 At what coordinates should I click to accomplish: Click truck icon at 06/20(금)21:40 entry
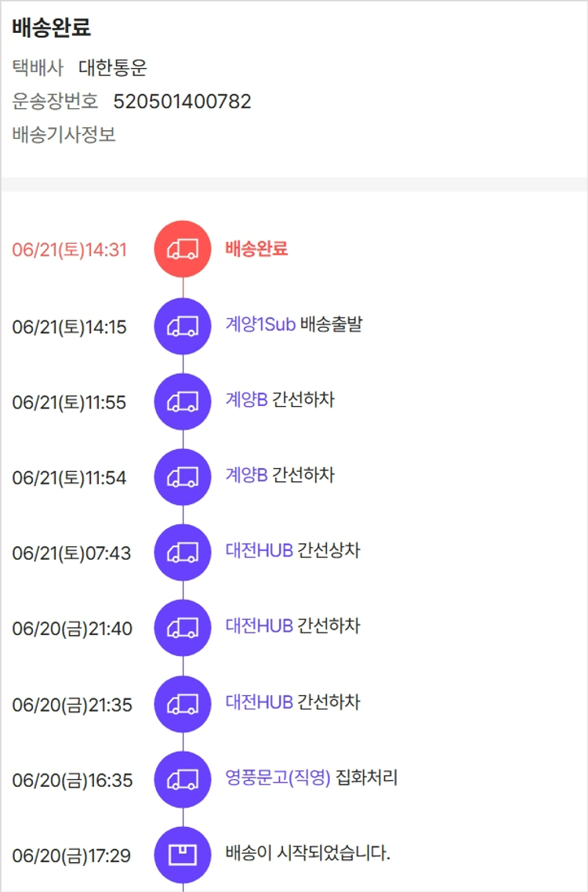[x=183, y=628]
